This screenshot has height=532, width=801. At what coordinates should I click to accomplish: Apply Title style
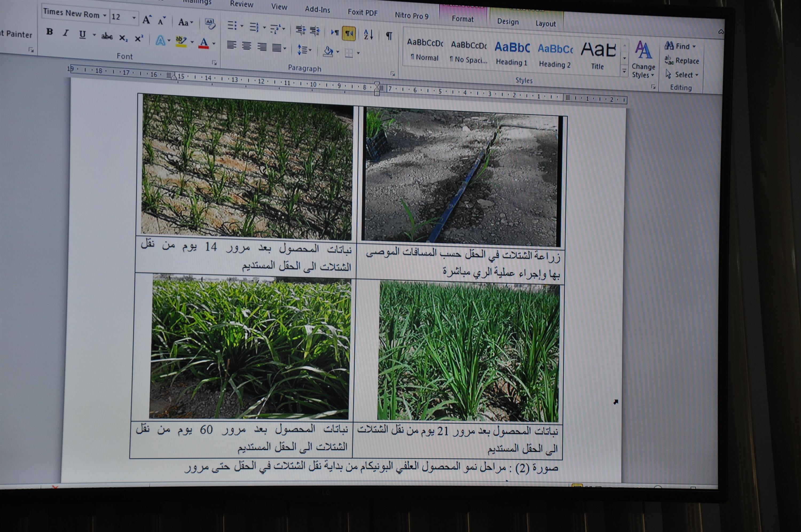point(598,57)
